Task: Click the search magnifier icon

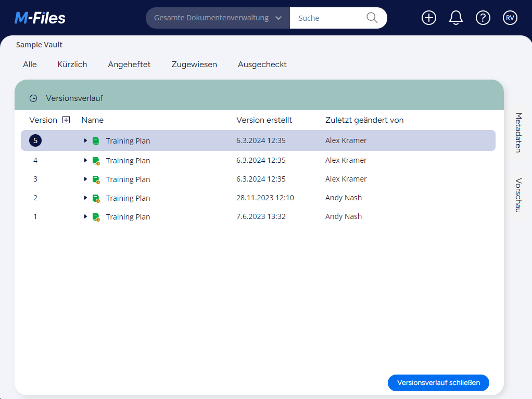Action: 372,18
